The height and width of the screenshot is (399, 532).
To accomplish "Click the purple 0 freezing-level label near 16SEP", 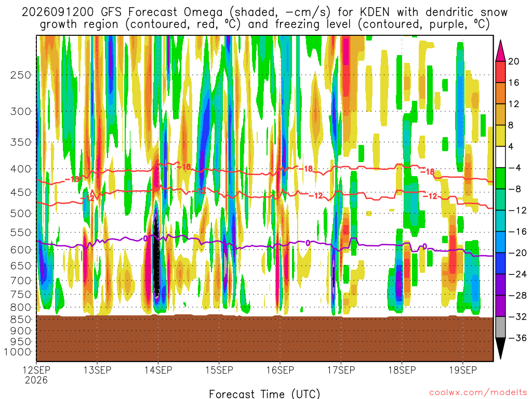I will point(308,243).
